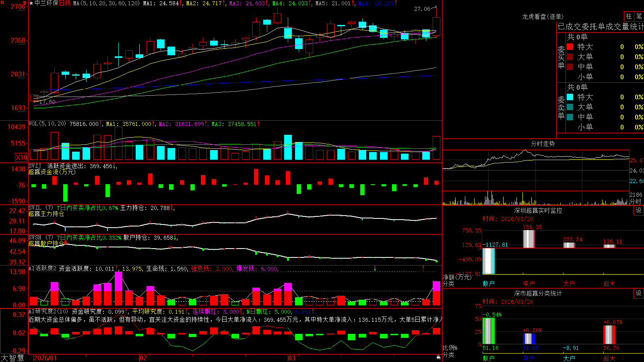The image size is (644, 362).
Task: Select the 02 month marker on the timeline
Action: coord(143,358)
